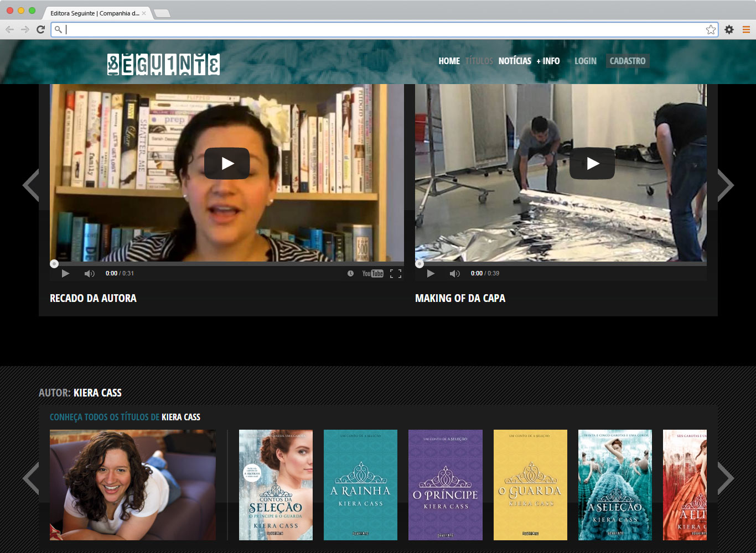The height and width of the screenshot is (553, 756).
Task: Mute the Making of da Capa volume
Action: [454, 274]
